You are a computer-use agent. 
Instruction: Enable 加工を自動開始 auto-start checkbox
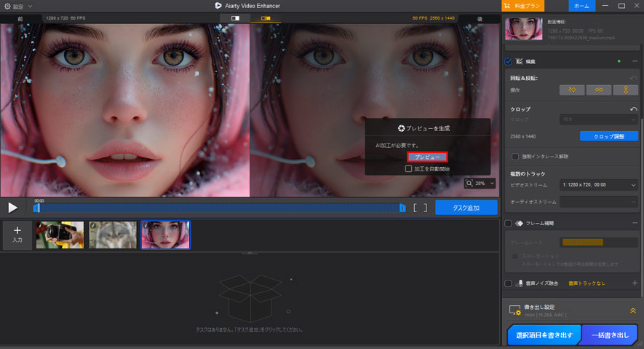click(x=408, y=169)
